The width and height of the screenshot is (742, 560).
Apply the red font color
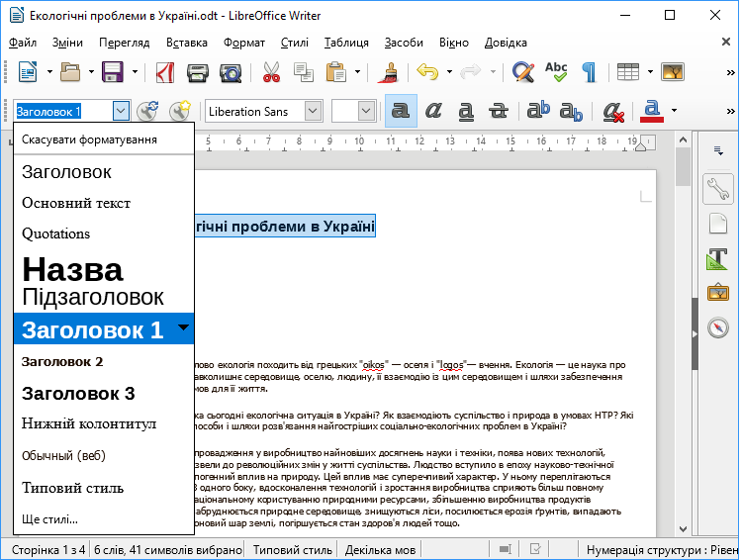652,111
